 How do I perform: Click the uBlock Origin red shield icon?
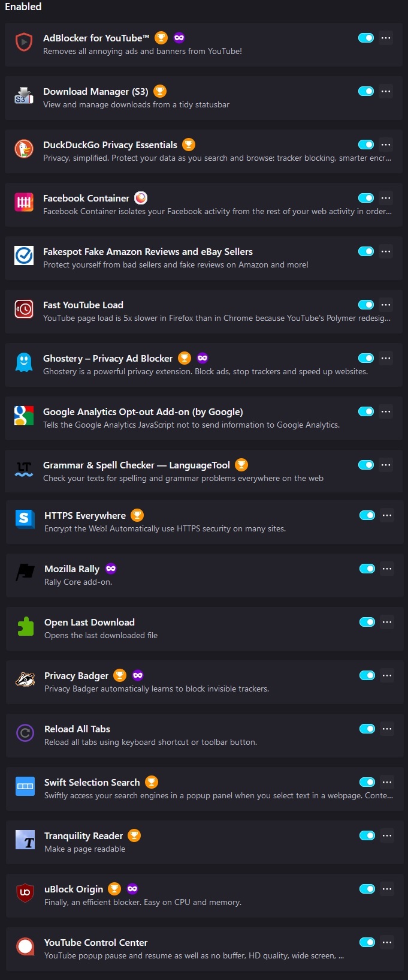(x=25, y=894)
